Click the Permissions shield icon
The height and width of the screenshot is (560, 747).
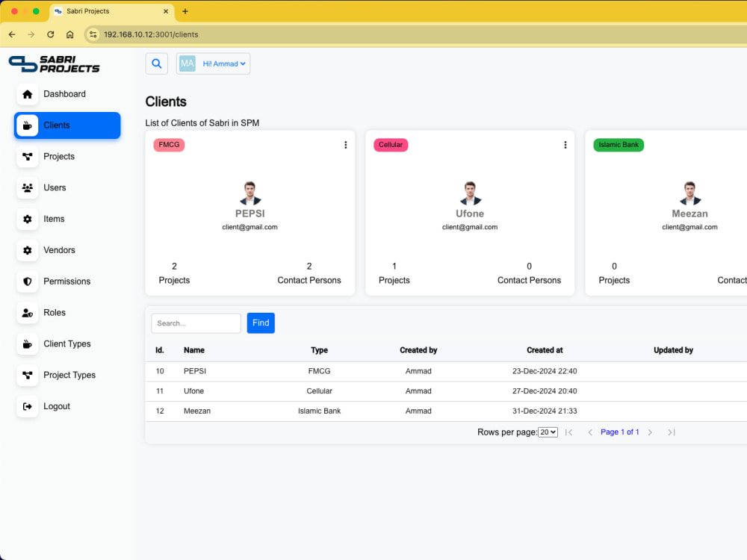27,281
